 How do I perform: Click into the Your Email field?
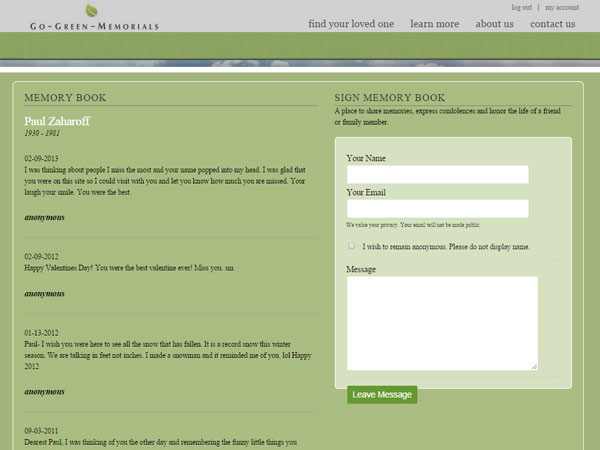point(437,208)
